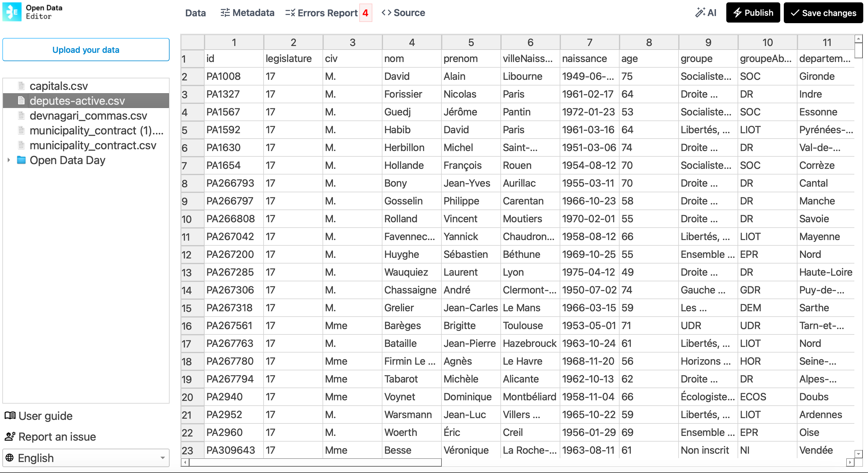Click the file icon next to devnagari_commas.csv
This screenshot has height=473, width=868.
click(x=21, y=115)
